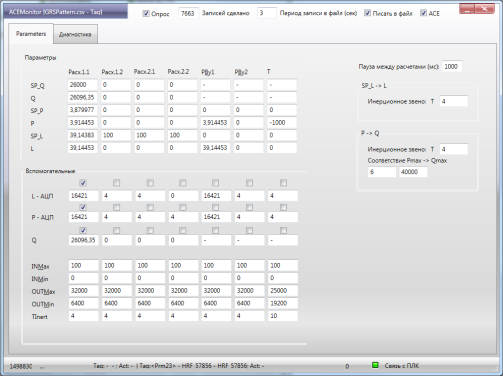Edit SP_L -> L inertia T field
This screenshot has width=503, height=376.
click(x=454, y=101)
